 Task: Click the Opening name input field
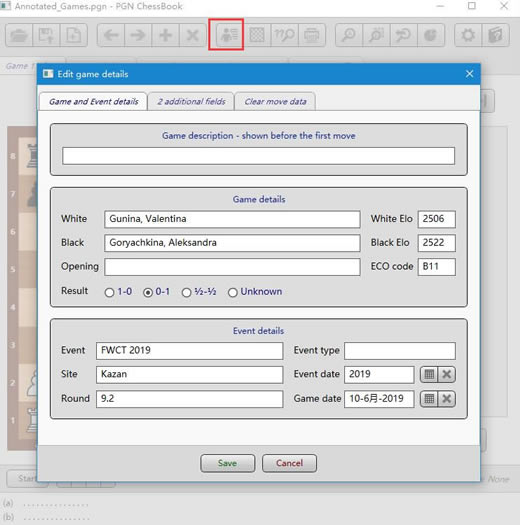[x=232, y=267]
